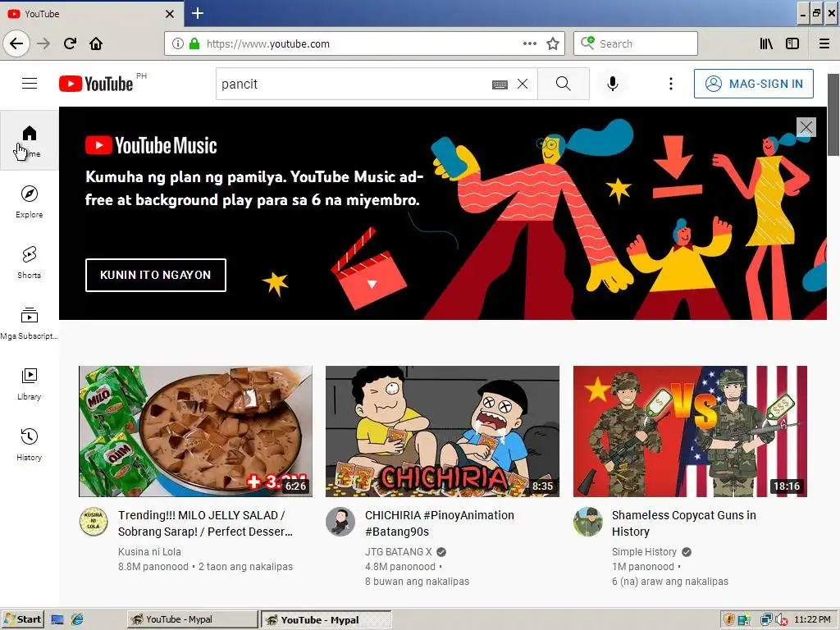Image resolution: width=840 pixels, height=630 pixels.
Task: Open the three-dot settings menu
Action: click(x=671, y=84)
